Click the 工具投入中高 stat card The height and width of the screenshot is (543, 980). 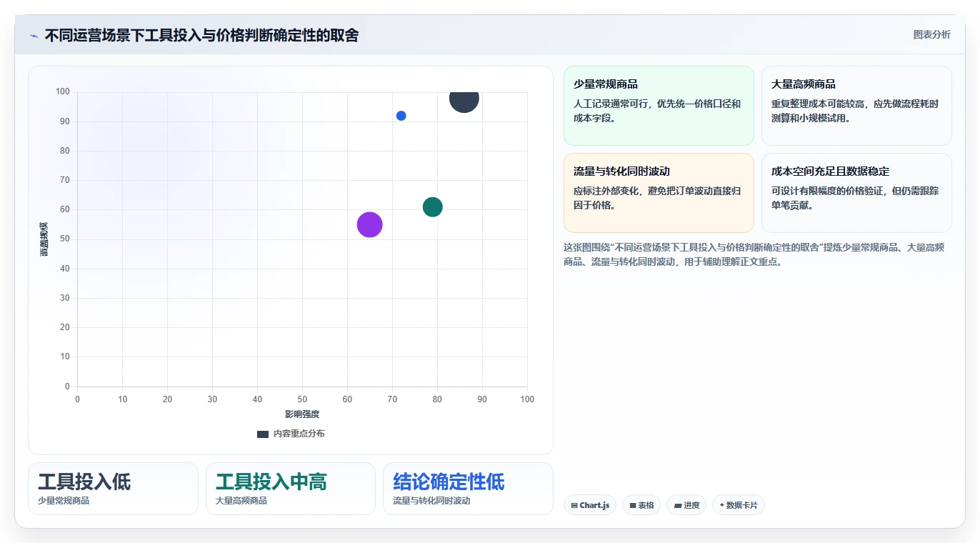[x=291, y=489]
